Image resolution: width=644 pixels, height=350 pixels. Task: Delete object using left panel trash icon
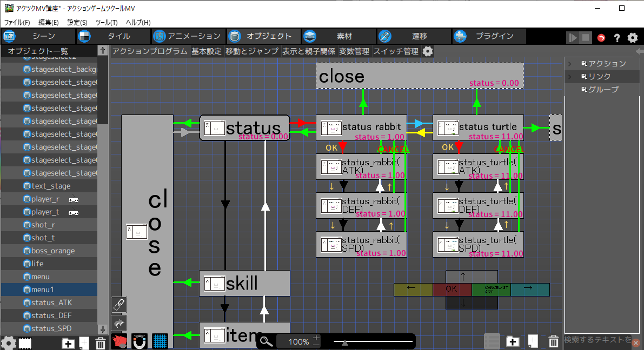(100, 342)
